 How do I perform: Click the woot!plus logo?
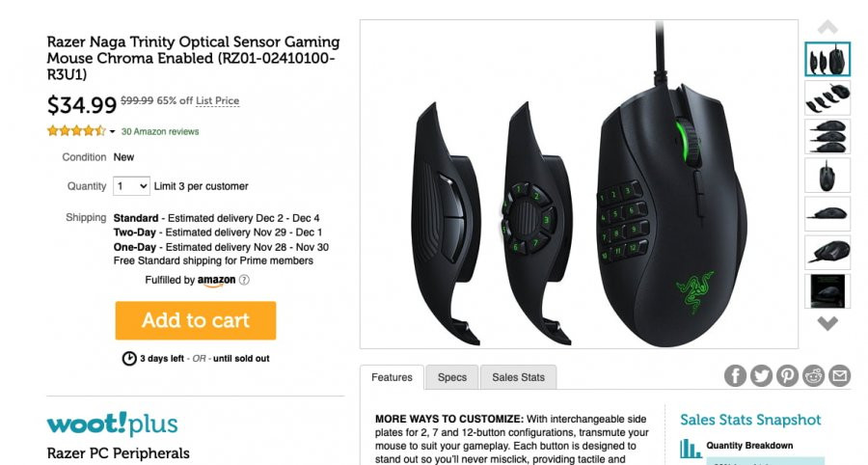113,424
